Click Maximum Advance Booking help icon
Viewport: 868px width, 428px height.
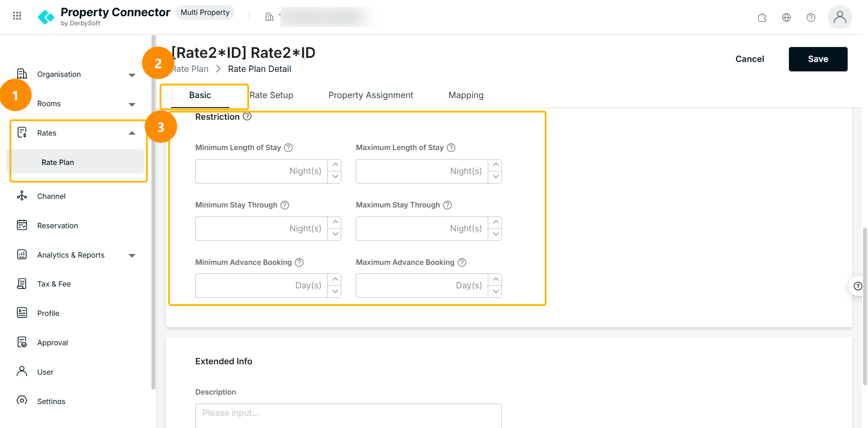point(462,263)
